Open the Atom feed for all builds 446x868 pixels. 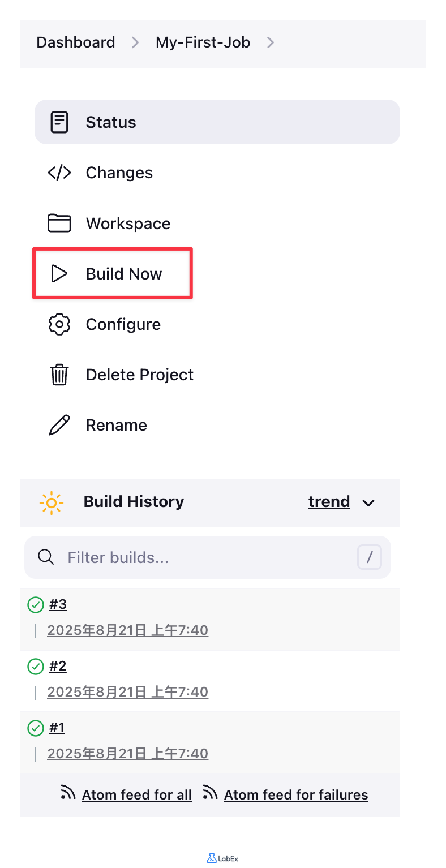click(x=136, y=794)
